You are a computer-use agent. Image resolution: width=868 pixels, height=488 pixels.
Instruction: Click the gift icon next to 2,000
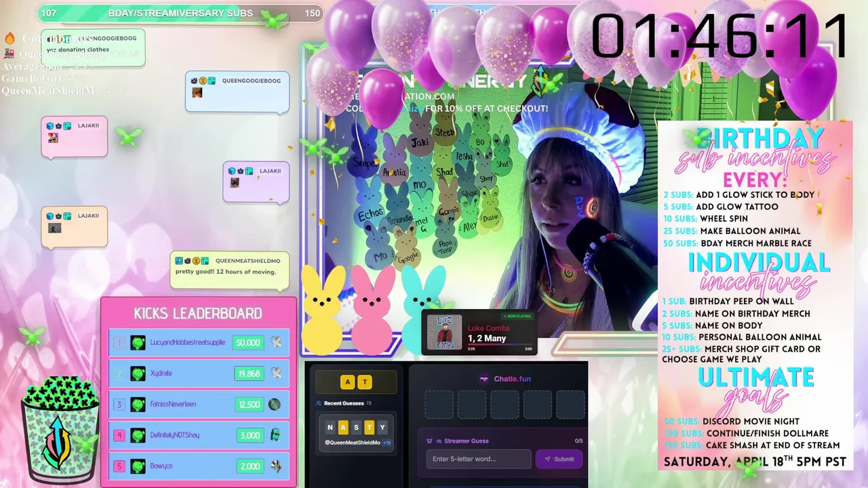(x=275, y=466)
